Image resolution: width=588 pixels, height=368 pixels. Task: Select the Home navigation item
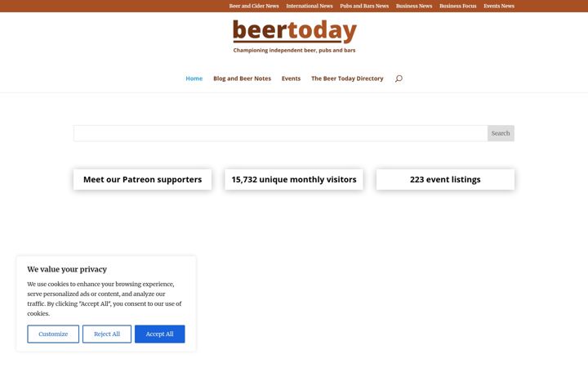click(194, 79)
